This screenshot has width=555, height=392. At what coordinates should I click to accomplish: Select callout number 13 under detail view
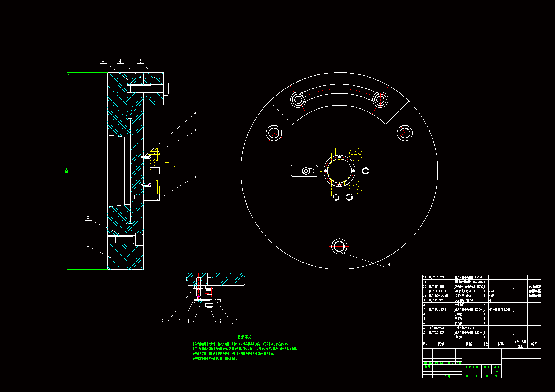236,321
